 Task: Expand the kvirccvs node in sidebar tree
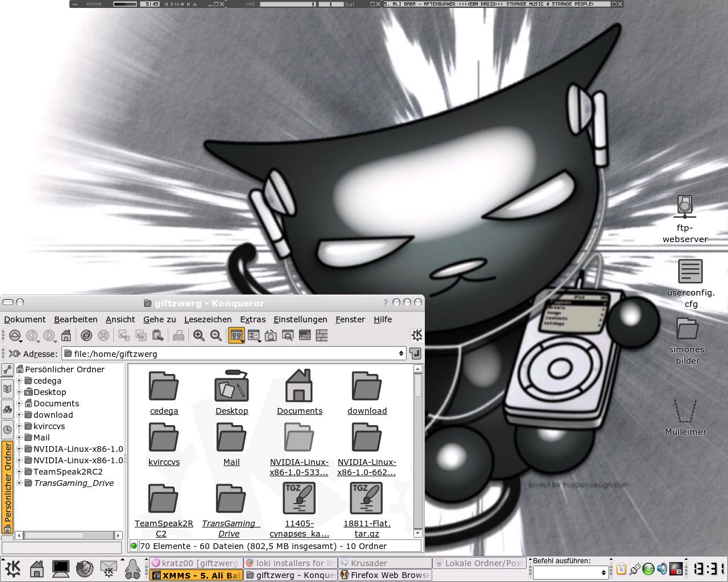point(19,426)
